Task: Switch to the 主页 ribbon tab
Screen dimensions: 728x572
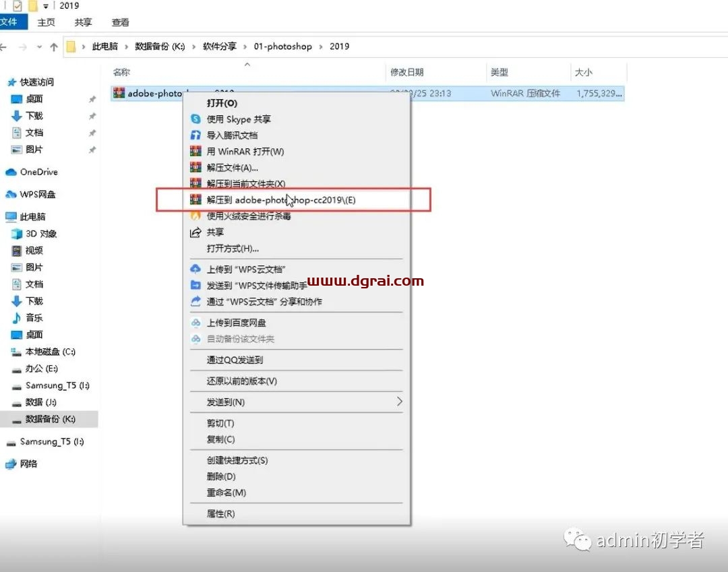Action: [46, 22]
